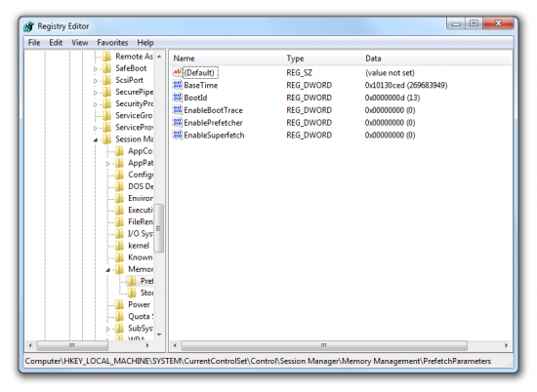Select the Power folder icon in tree
This screenshot has height=392, width=537.
119,304
